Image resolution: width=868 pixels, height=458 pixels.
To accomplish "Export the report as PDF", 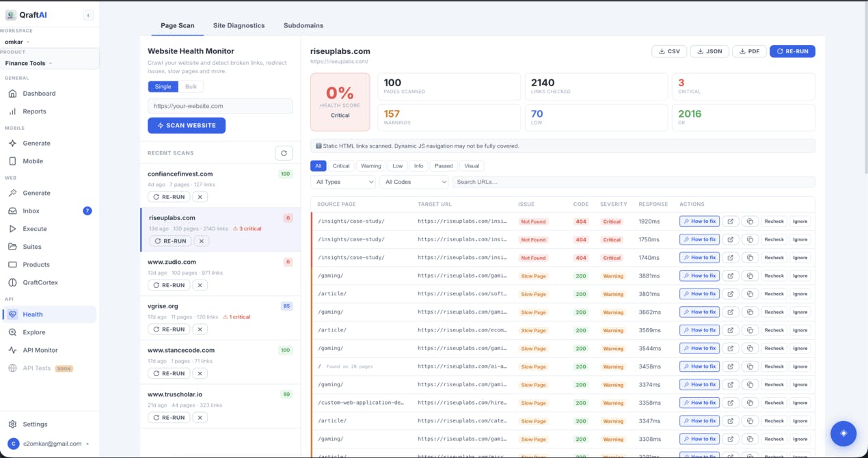I will (749, 51).
